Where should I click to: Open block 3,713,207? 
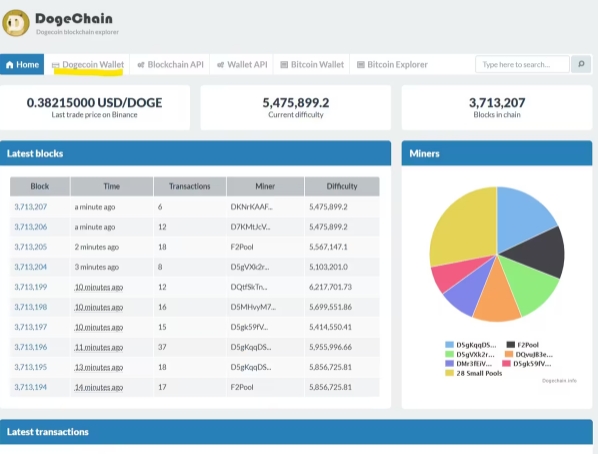31,207
